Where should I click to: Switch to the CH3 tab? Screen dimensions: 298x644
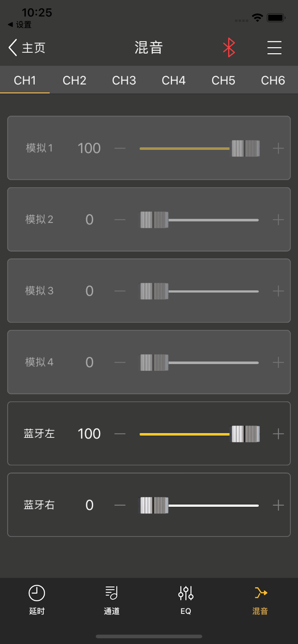coord(124,80)
